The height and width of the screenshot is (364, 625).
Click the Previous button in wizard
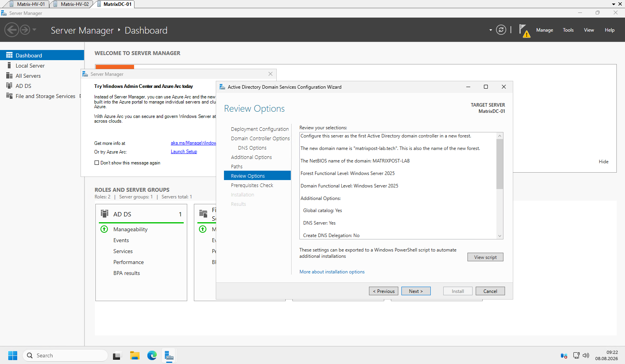point(383,291)
